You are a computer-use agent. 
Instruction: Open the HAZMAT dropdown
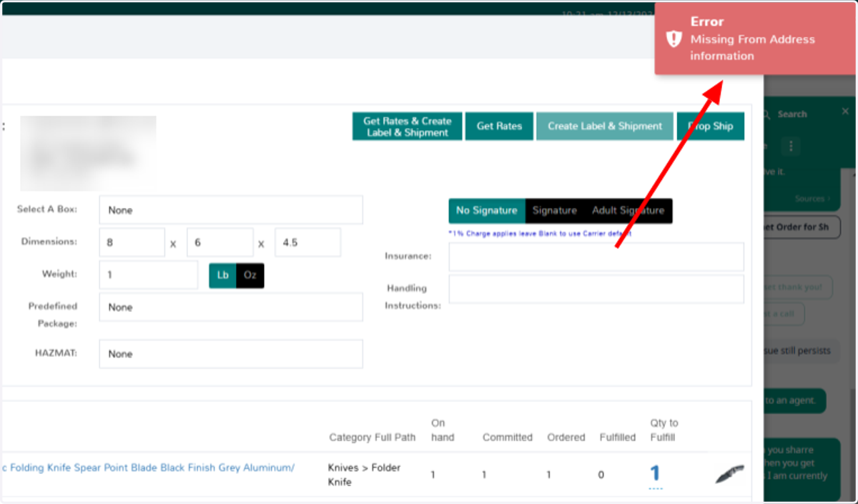(231, 354)
